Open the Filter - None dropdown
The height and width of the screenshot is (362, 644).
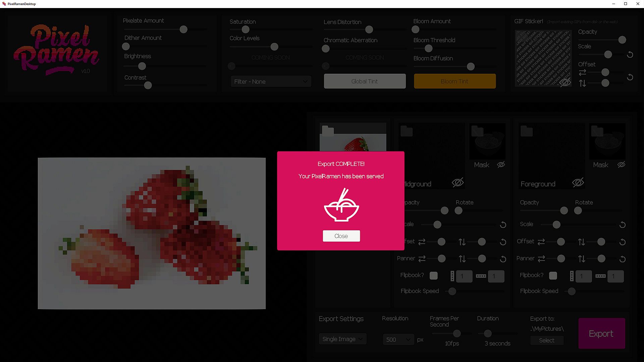pyautogui.click(x=271, y=81)
